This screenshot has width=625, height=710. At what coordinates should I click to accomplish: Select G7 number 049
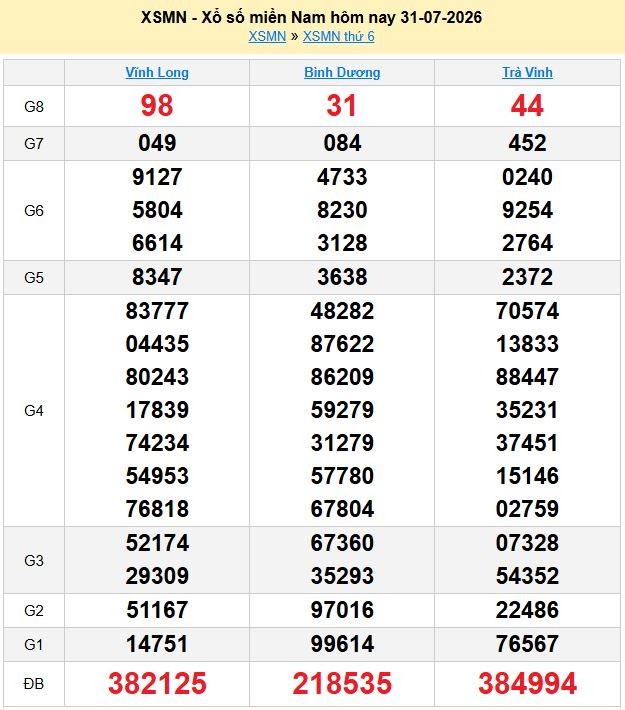pyautogui.click(x=157, y=143)
